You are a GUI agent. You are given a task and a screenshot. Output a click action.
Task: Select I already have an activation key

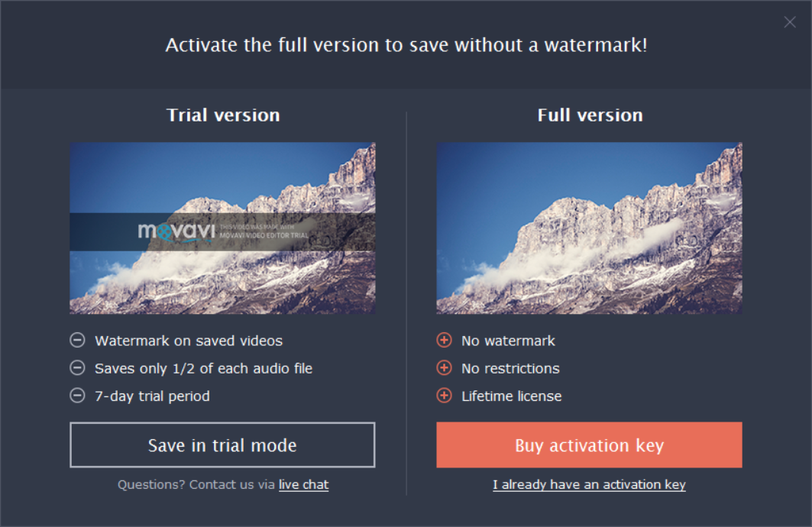(x=589, y=484)
